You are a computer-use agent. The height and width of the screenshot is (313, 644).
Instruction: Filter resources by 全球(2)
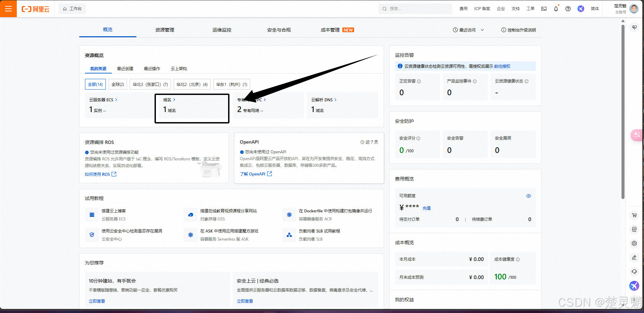point(118,84)
